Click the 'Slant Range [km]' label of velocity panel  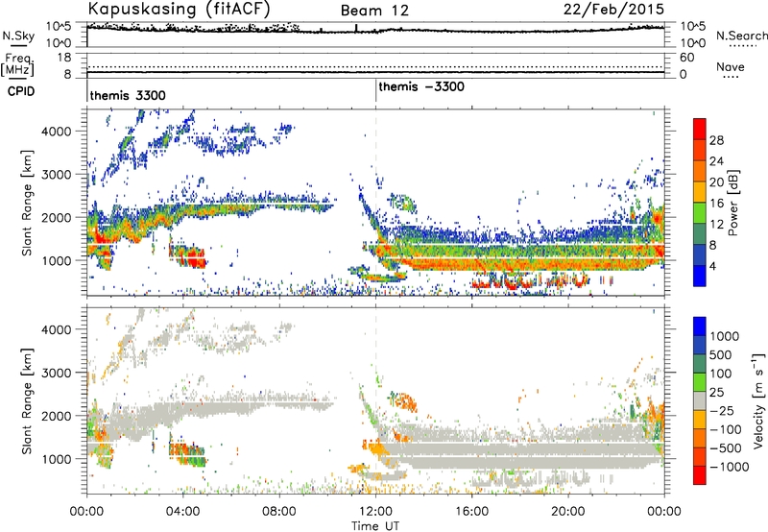27,401
